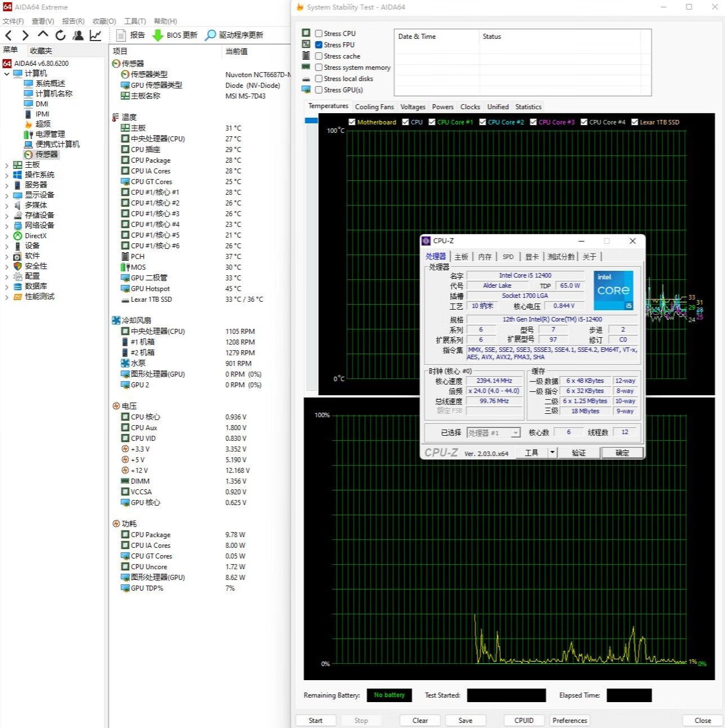Viewport: 725px width, 728px height.
Task: Select IPMI tree item
Action: click(x=37, y=114)
